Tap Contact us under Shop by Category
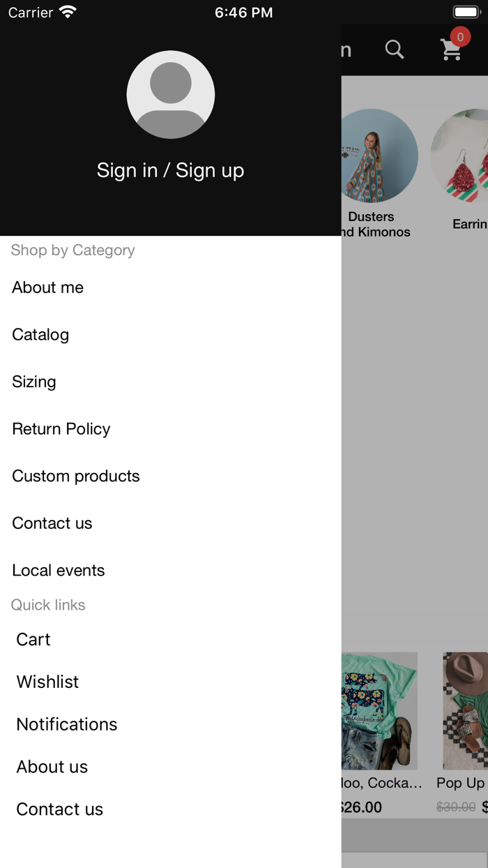The width and height of the screenshot is (488, 868). point(52,523)
